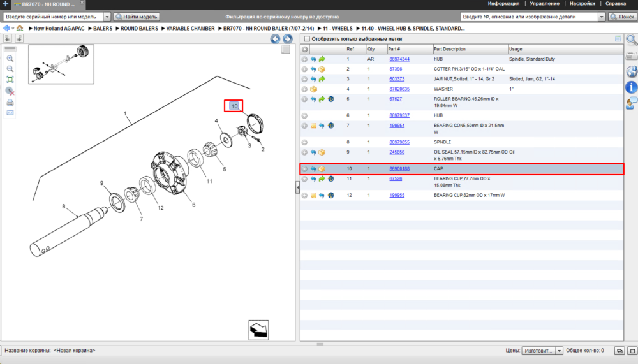This screenshot has height=364, width=638.
Task: Open the Настройки menu
Action: (582, 4)
